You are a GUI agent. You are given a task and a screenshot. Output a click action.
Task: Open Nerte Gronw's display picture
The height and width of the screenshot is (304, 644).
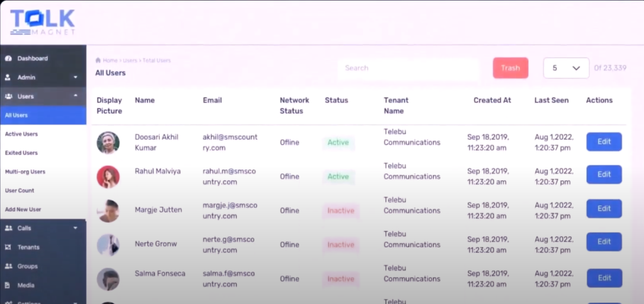point(108,245)
